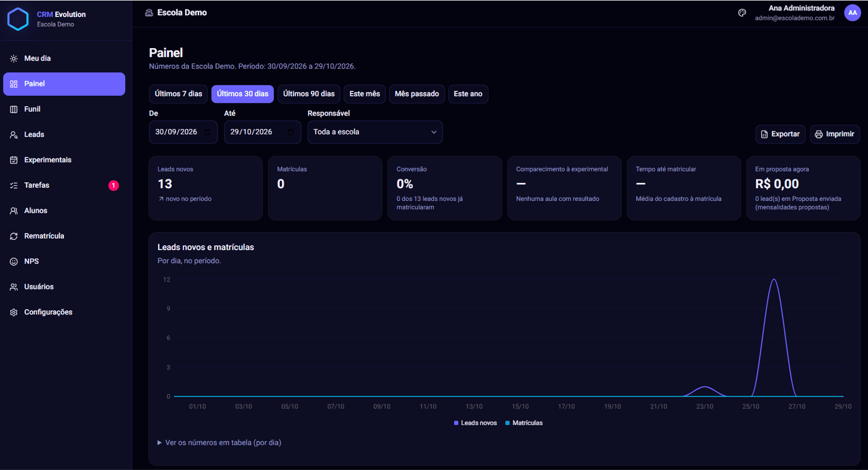Open the Responsável dropdown showing Toda a escola

375,132
